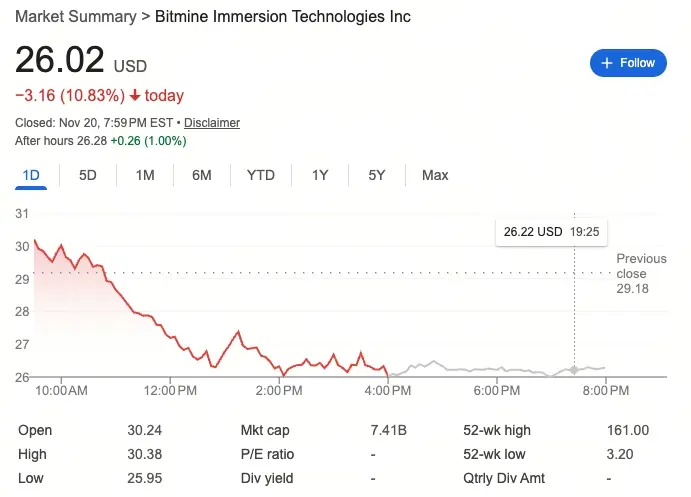Click the 26.22 USD chart tooltip
Image resolution: width=691 pixels, height=497 pixels.
551,232
